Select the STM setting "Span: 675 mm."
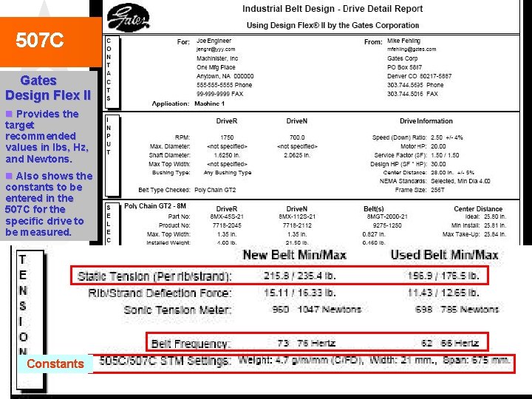Screen dimensions: 532x399 (477, 361)
